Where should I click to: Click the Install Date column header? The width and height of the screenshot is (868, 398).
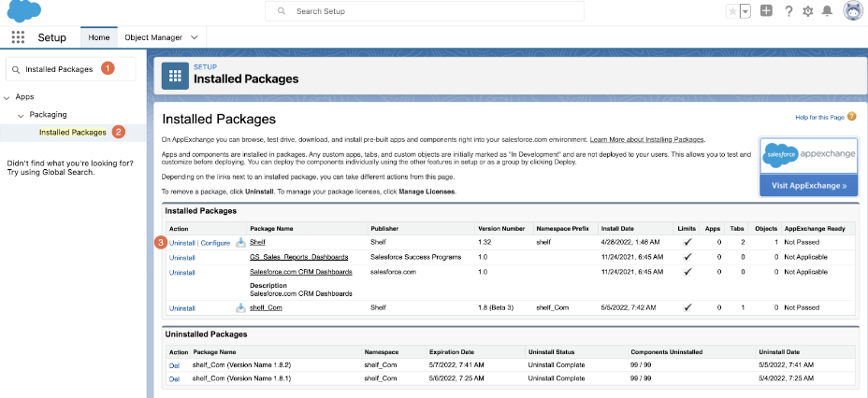tap(618, 228)
